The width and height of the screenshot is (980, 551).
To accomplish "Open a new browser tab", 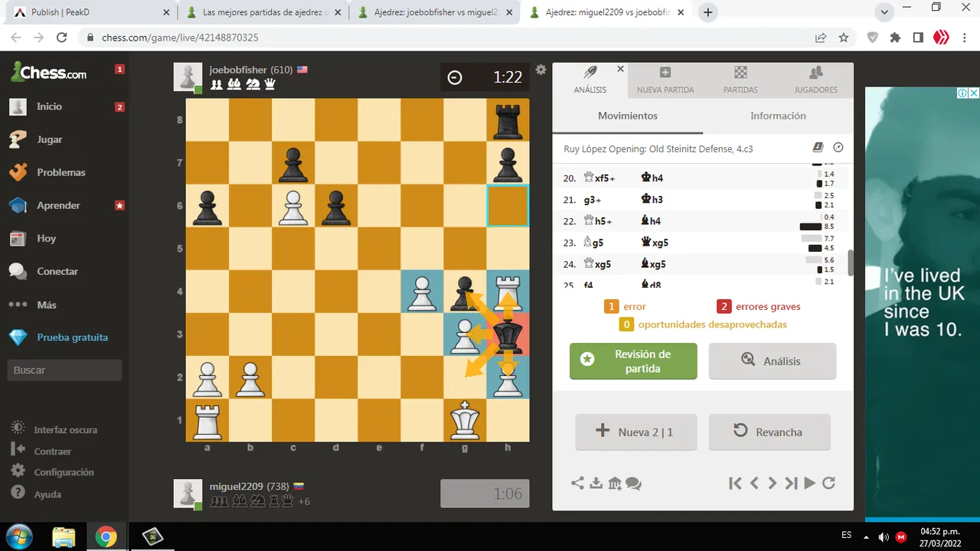I will coord(708,12).
